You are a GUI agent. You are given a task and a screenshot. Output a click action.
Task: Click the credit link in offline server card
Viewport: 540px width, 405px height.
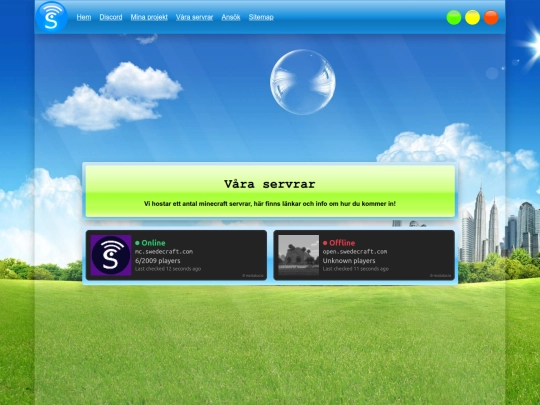440,276
